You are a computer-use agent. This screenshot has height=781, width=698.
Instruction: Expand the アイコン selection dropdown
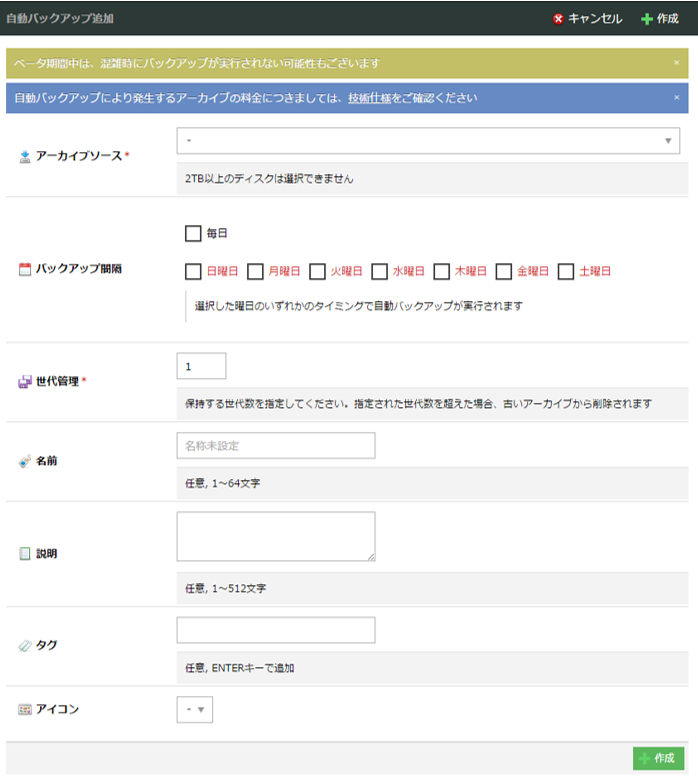point(195,710)
